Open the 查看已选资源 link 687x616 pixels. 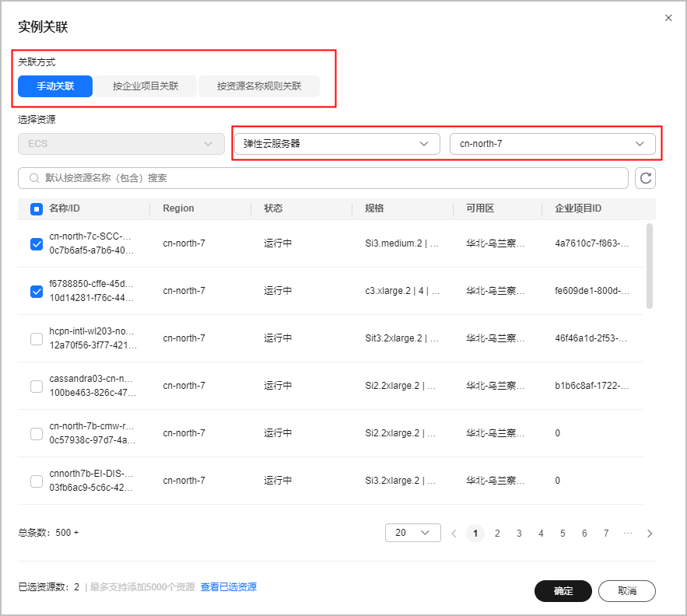click(x=228, y=587)
